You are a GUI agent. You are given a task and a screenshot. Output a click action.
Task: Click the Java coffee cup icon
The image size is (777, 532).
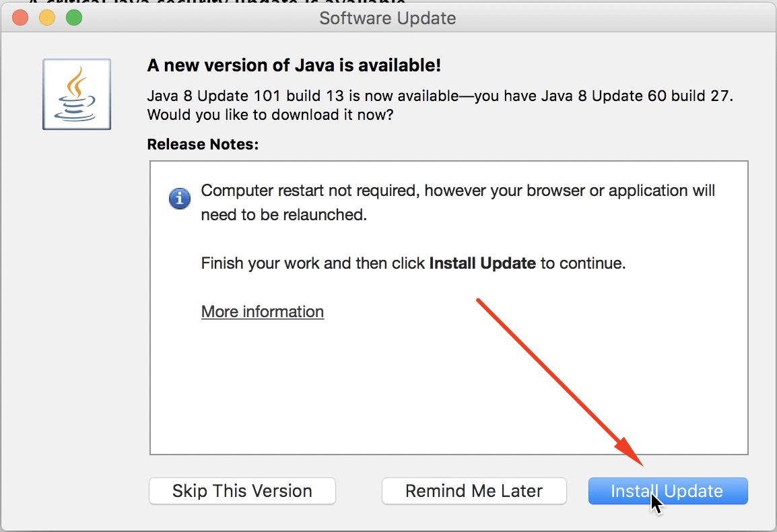coord(76,94)
